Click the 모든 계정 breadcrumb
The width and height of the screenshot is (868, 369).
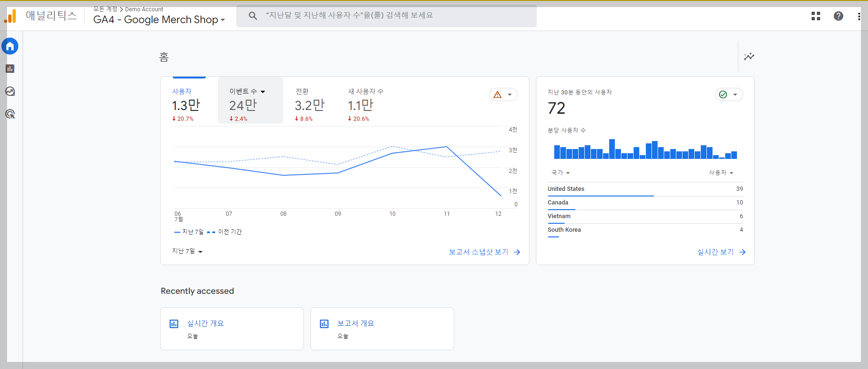(105, 9)
